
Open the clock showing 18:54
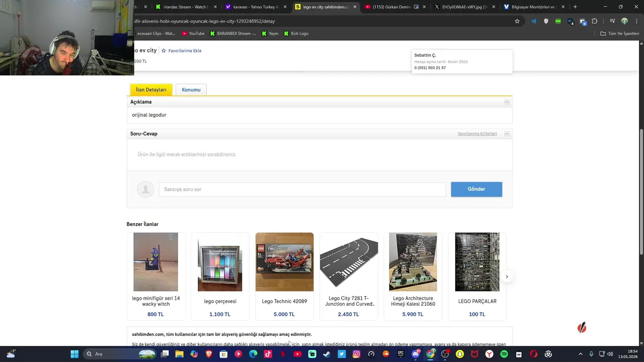pos(628,354)
